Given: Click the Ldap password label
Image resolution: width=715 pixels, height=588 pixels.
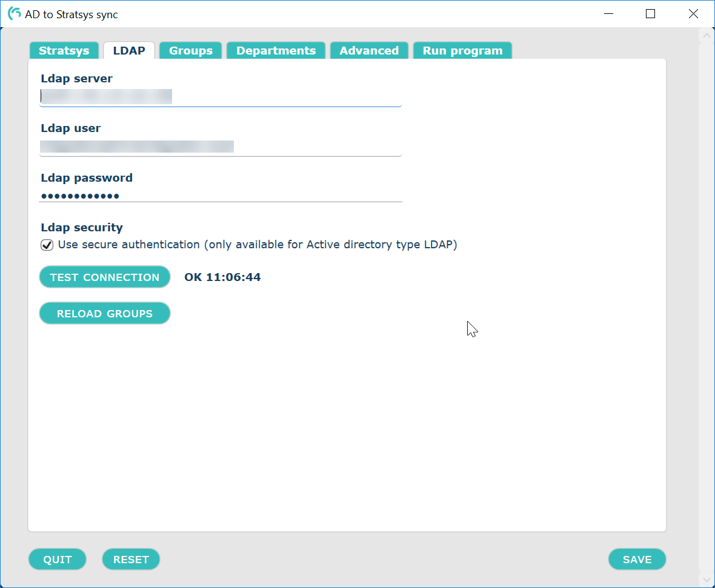Looking at the screenshot, I should pyautogui.click(x=87, y=178).
